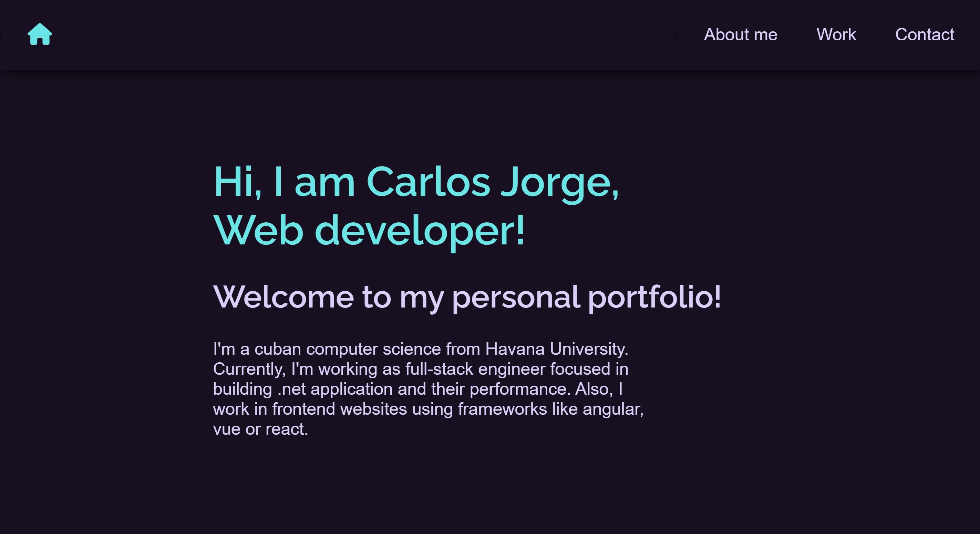Click the Web developer! heading line

tap(369, 231)
